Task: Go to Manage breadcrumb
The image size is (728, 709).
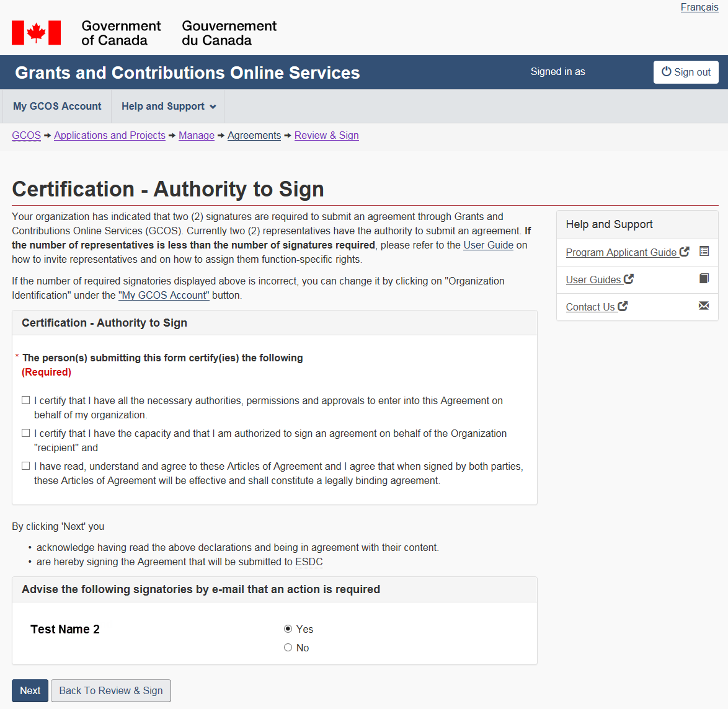Action: pos(196,136)
